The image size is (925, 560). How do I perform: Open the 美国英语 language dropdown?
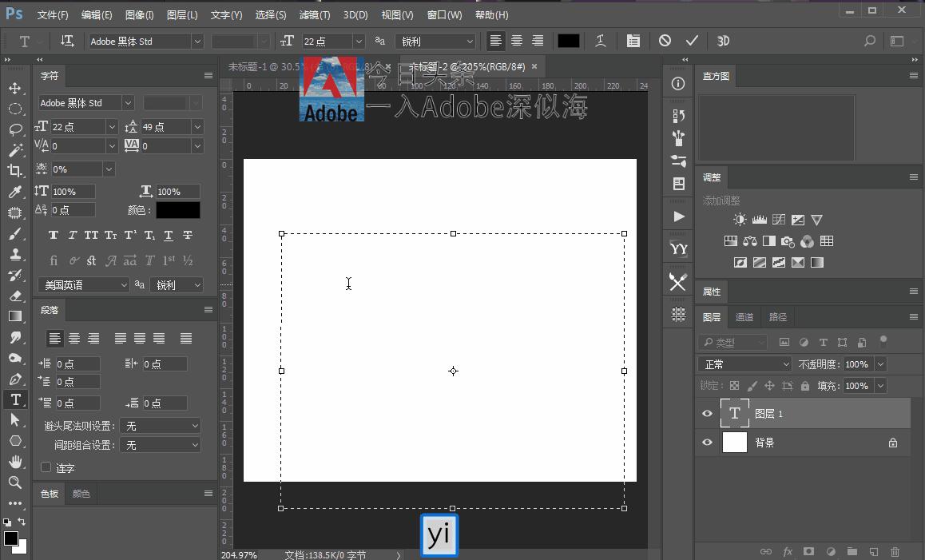[x=83, y=284]
